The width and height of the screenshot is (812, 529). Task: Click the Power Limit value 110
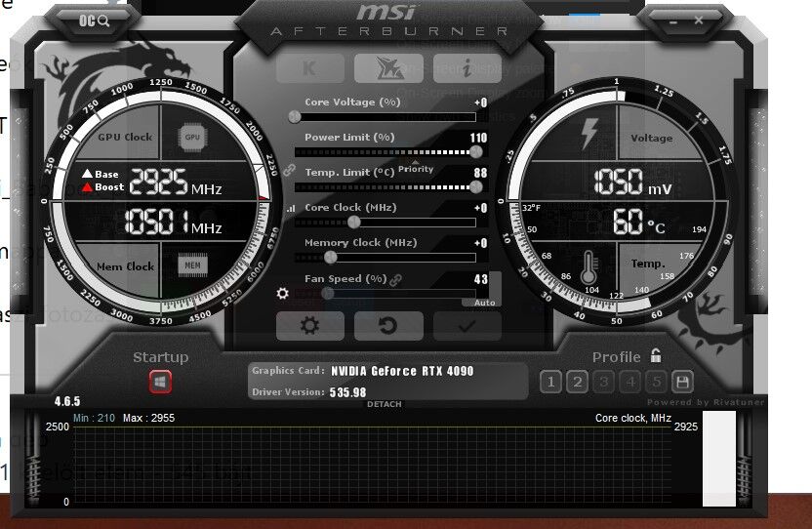(x=478, y=138)
